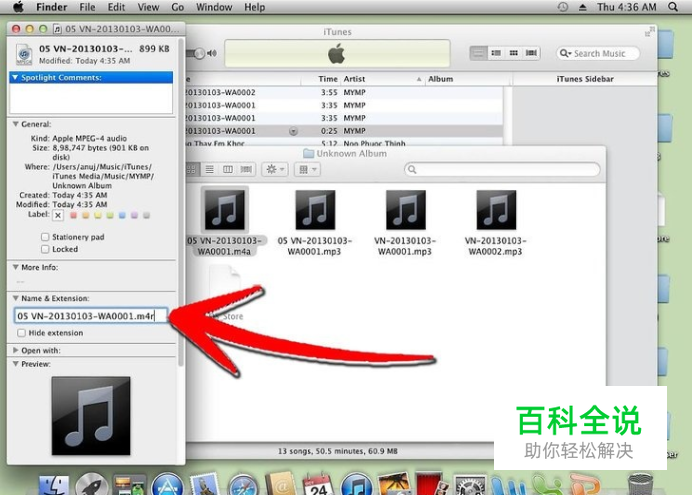The image size is (692, 495).
Task: Open the File menu
Action: point(87,7)
